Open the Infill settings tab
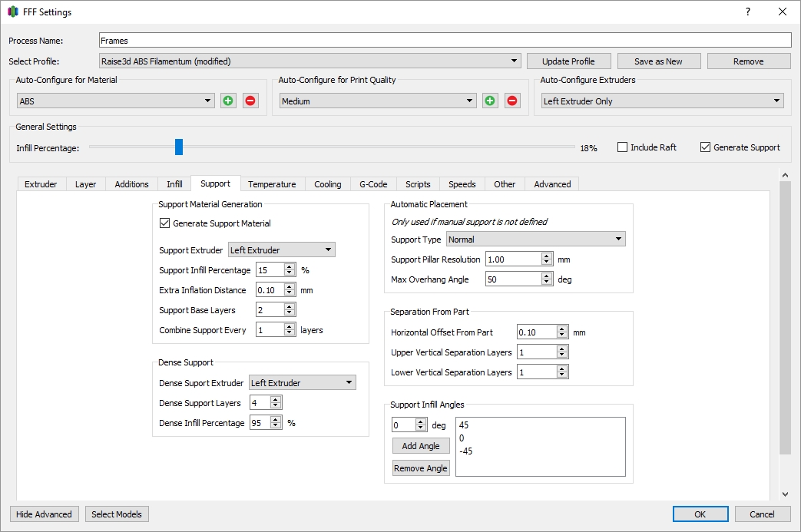 tap(174, 183)
